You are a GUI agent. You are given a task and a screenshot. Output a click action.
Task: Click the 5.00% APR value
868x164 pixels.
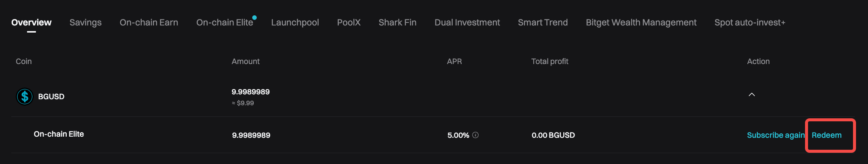pos(458,135)
